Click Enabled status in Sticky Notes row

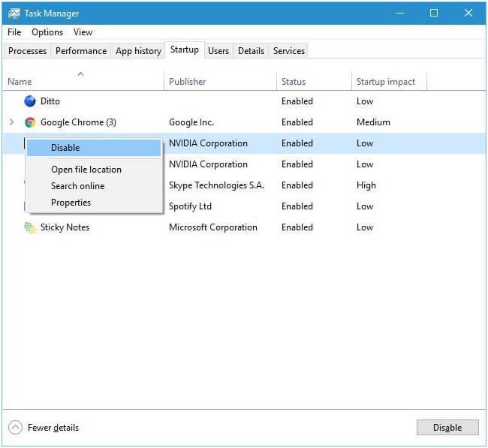point(297,227)
